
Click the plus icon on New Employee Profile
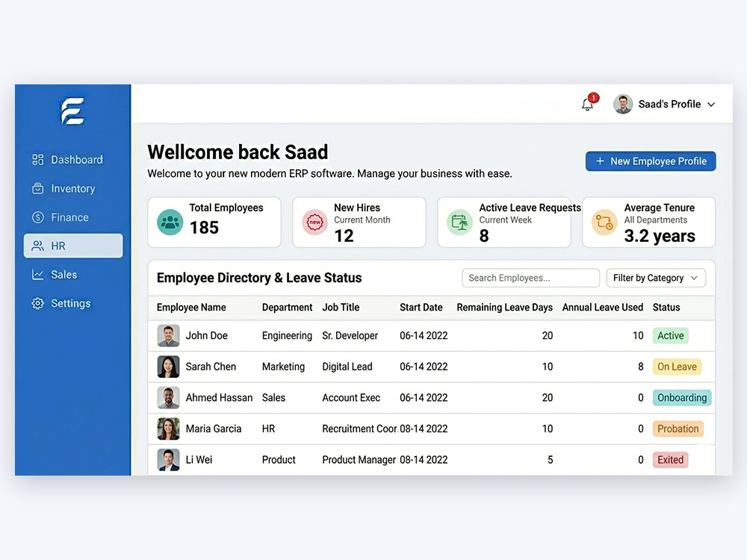pos(601,161)
